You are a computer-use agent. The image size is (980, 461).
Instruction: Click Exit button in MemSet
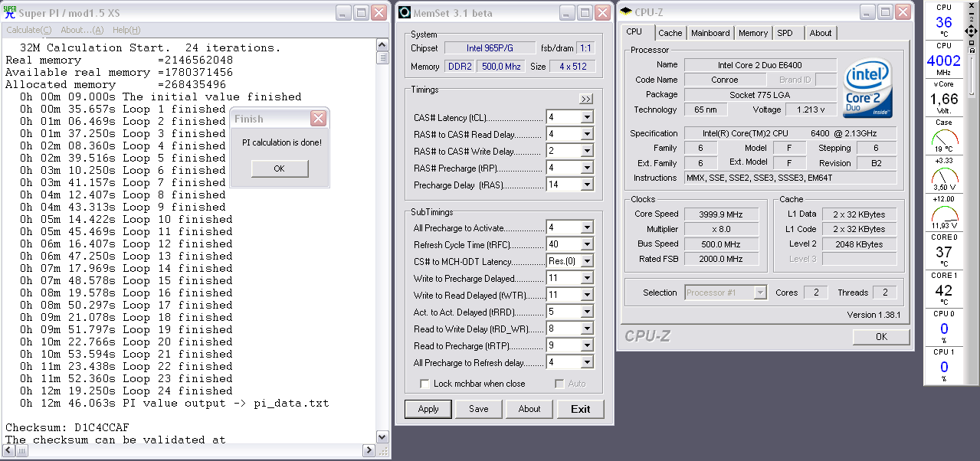[x=581, y=409]
